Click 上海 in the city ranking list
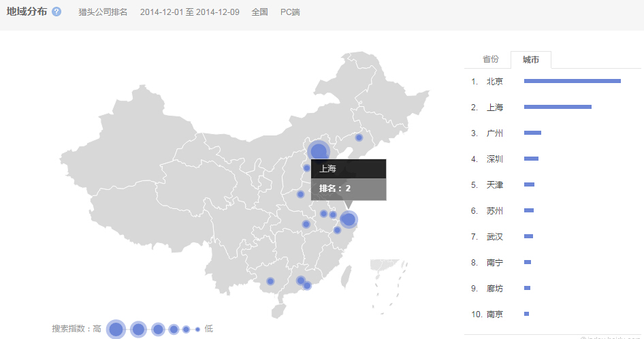 pos(495,108)
